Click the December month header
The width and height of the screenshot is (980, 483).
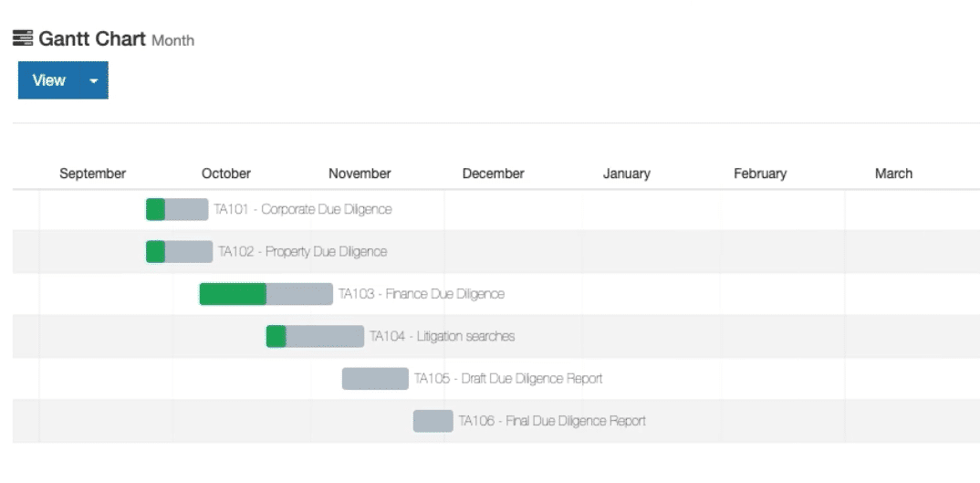coord(493,173)
